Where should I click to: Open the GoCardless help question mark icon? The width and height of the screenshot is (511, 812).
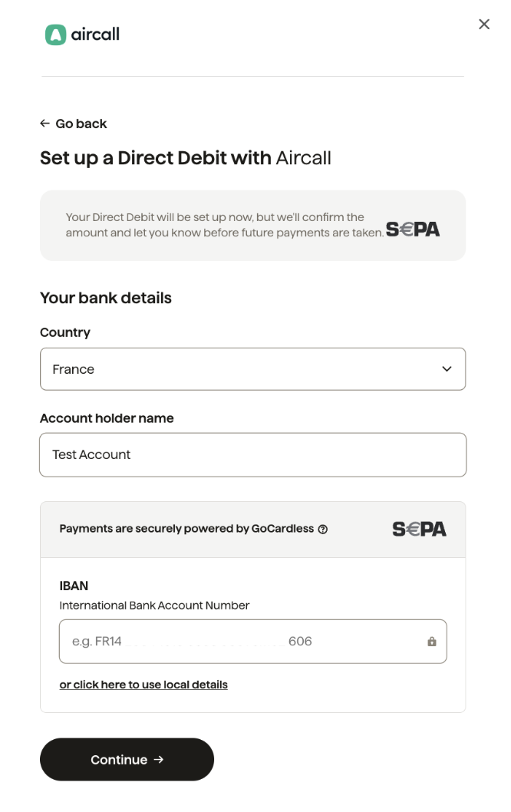coord(322,530)
